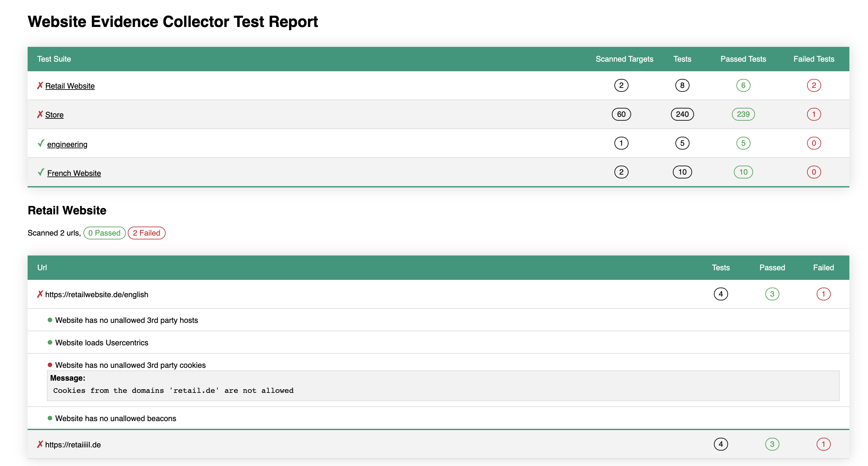Click red X beside https://retaiiiil.de
The height and width of the screenshot is (466, 868).
(40, 444)
